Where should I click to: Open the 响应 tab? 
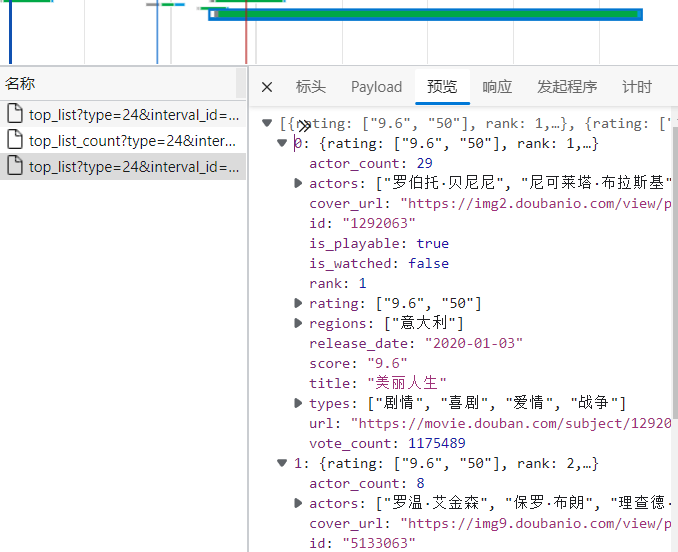pos(497,87)
